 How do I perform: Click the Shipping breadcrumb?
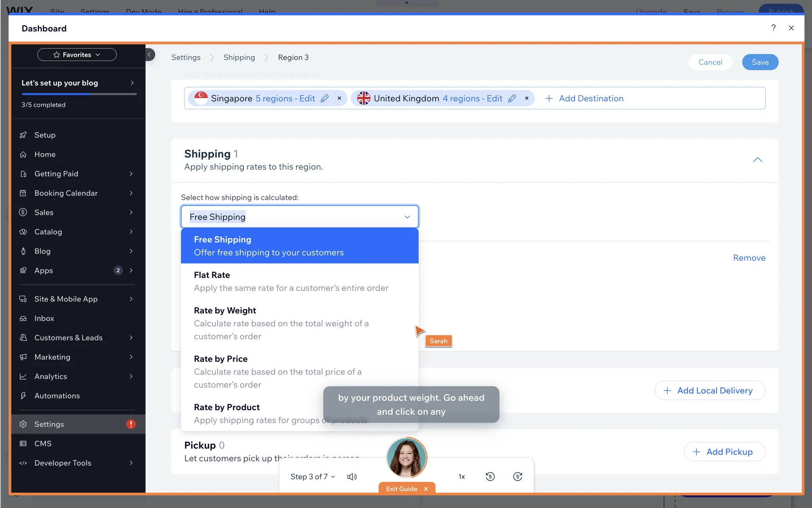click(x=239, y=58)
